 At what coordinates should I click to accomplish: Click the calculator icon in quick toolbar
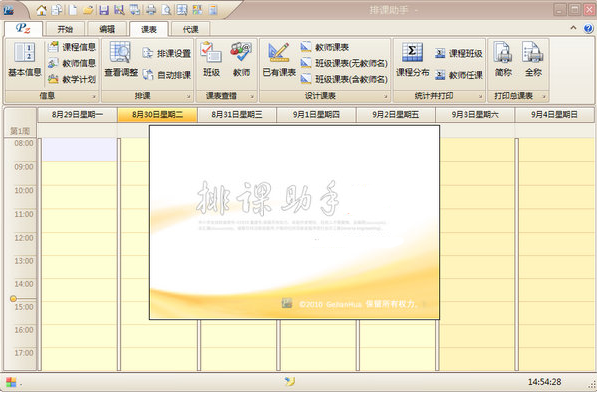[213, 10]
